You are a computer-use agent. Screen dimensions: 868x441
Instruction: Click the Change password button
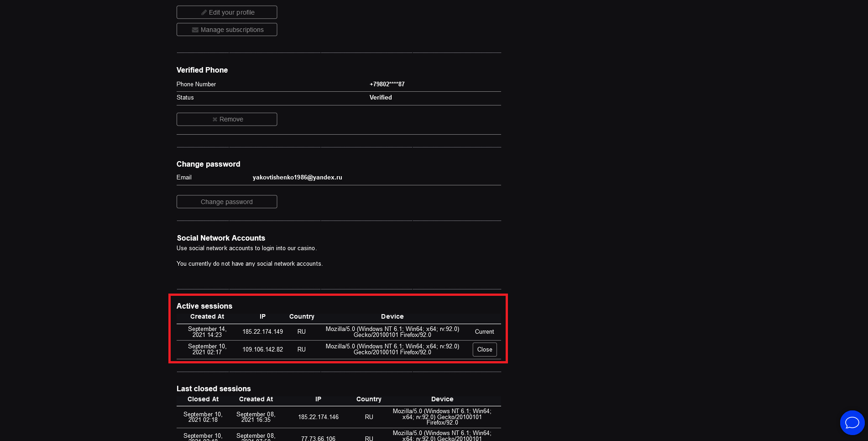click(x=226, y=202)
